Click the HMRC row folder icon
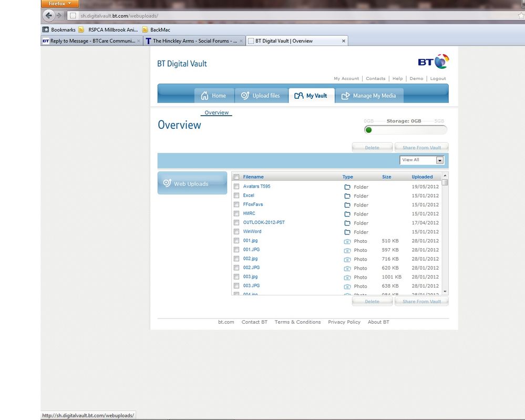This screenshot has width=525, height=420. pyautogui.click(x=347, y=214)
